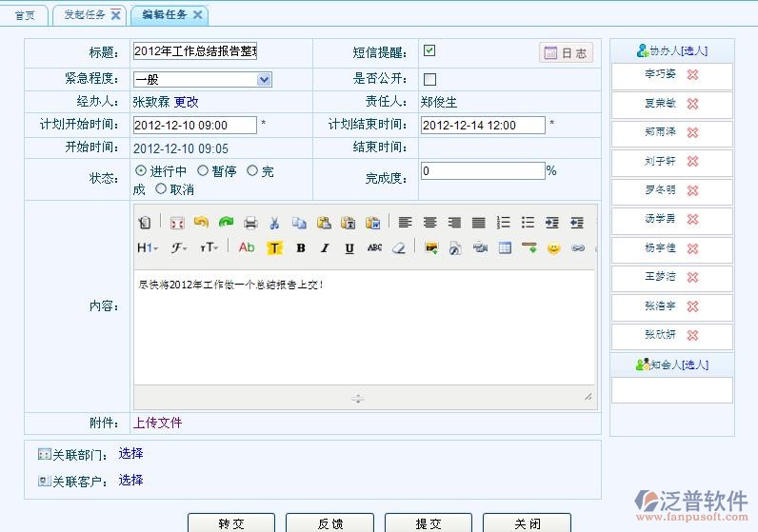Screen dimensions: 758x532
Task: Center align text in the editor
Action: coord(429,223)
